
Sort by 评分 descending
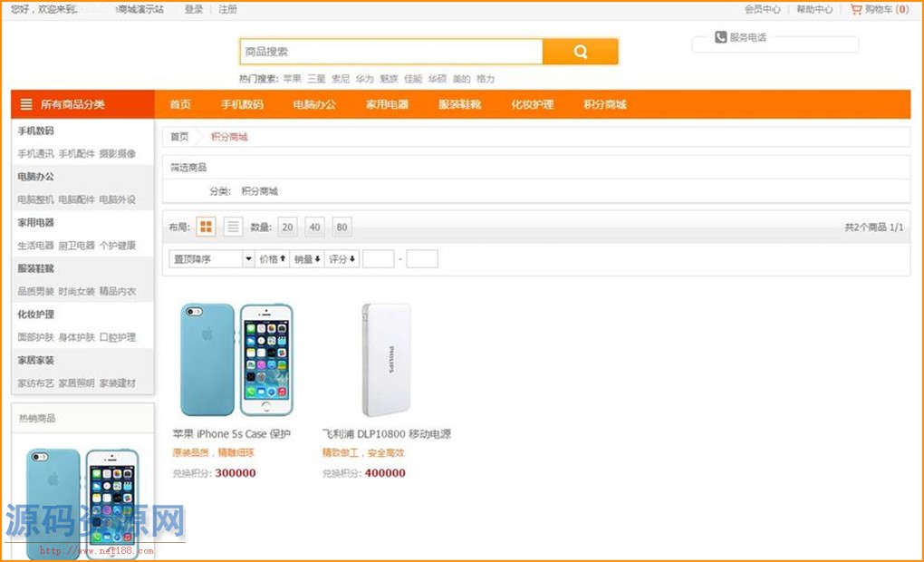click(342, 259)
